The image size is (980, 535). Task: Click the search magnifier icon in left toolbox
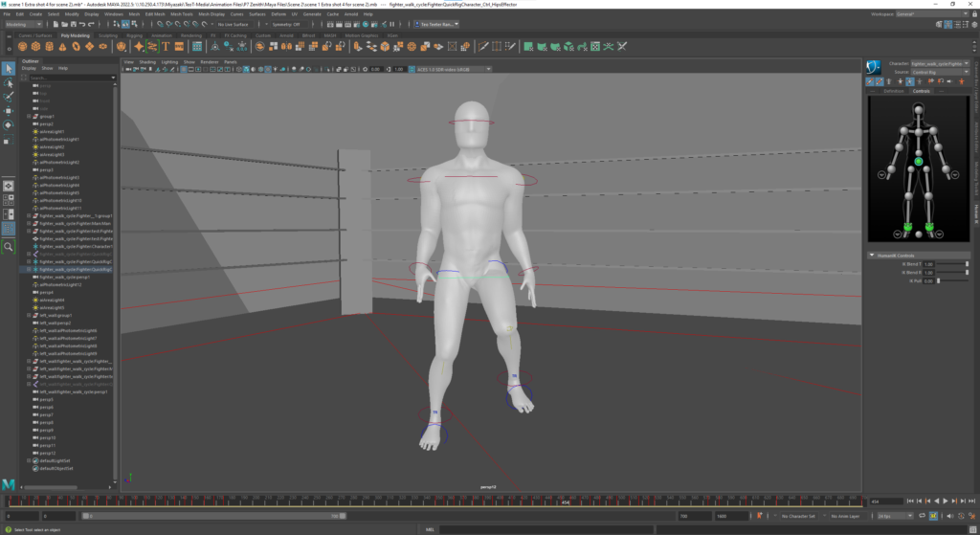tap(9, 246)
